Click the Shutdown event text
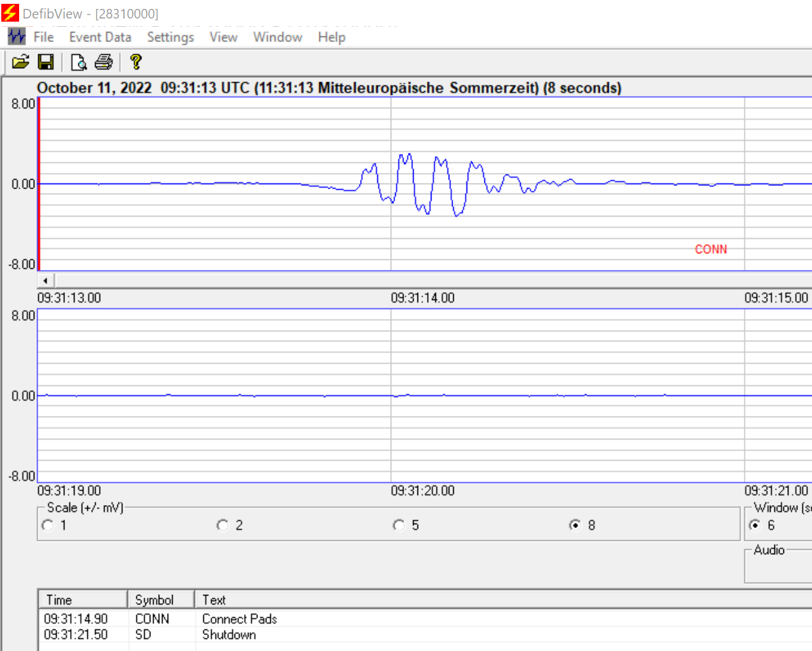Viewport: 812px width, 651px height. 229,634
